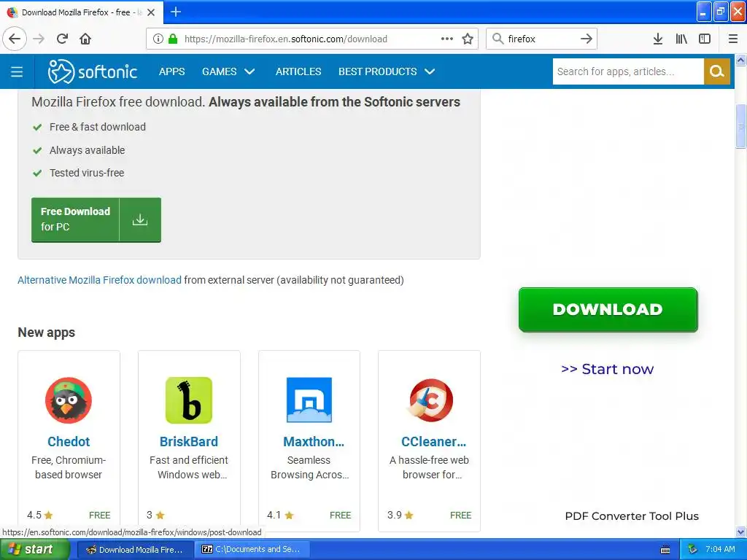The height and width of the screenshot is (560, 747).
Task: Switch to the 7-Zip C:\Documents taskbar window
Action: pyautogui.click(x=252, y=550)
